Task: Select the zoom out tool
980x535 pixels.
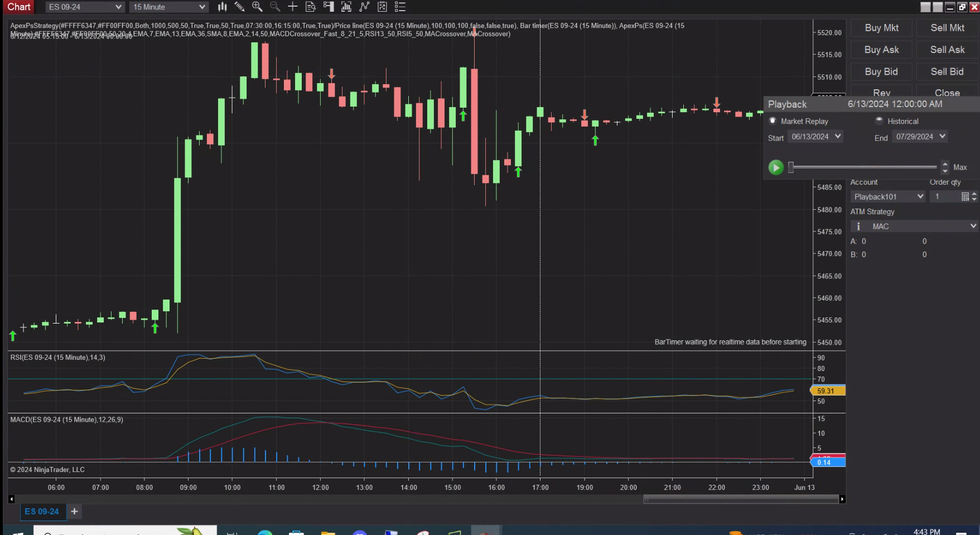Action: click(274, 7)
